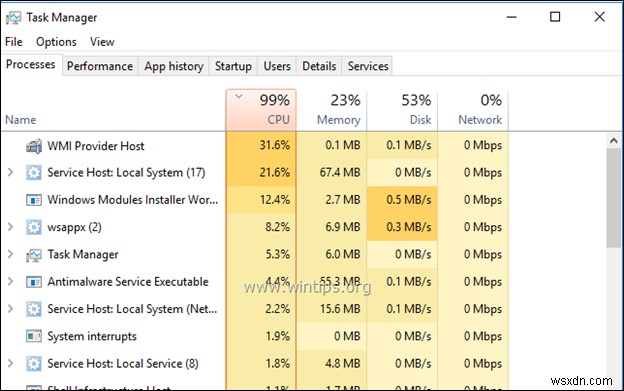624x391 pixels.
Task: Click the vertical scrollbar thumb
Action: (613, 198)
